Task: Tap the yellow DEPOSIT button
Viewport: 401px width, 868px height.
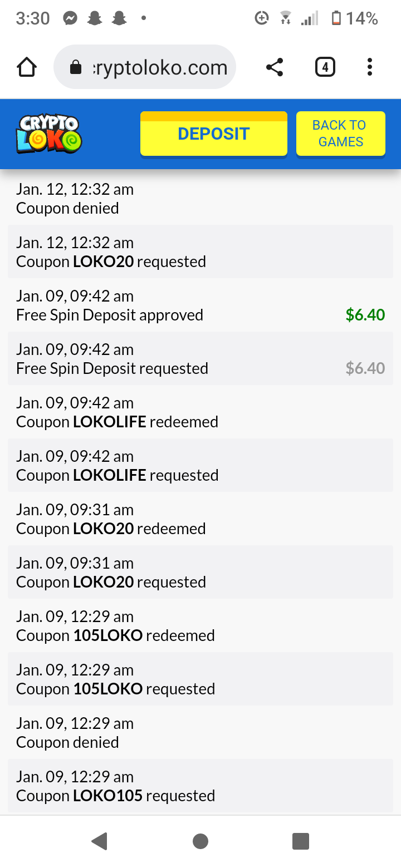Action: (213, 134)
